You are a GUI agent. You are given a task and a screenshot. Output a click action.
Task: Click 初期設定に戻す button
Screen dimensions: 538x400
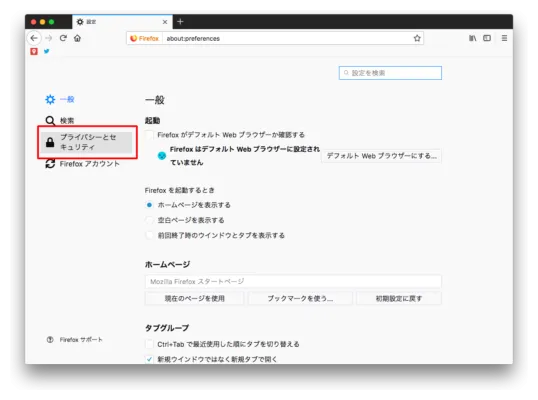(x=399, y=298)
